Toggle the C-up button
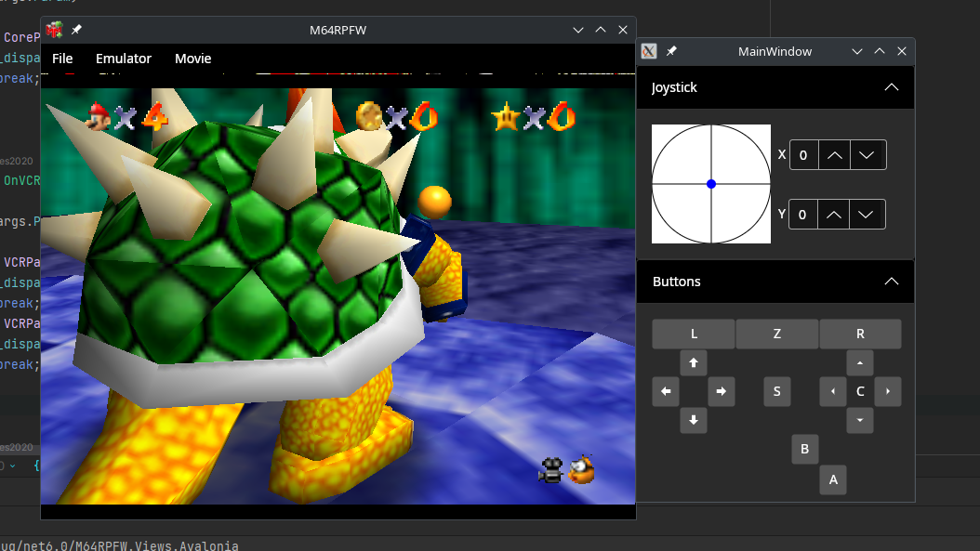Viewport: 980px width, 551px height. click(x=860, y=363)
